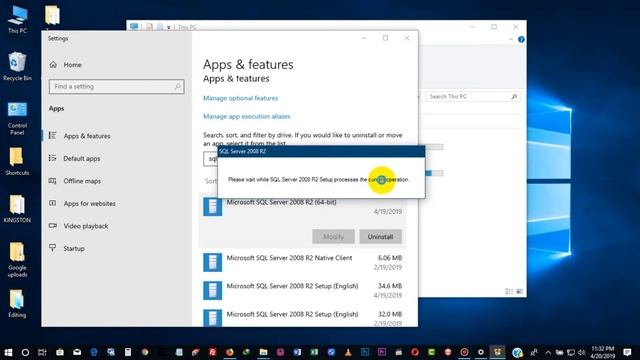Click the SQL Server 2008 R2 dialog title bar
Viewport: 640px width, 360px height.
[321, 151]
